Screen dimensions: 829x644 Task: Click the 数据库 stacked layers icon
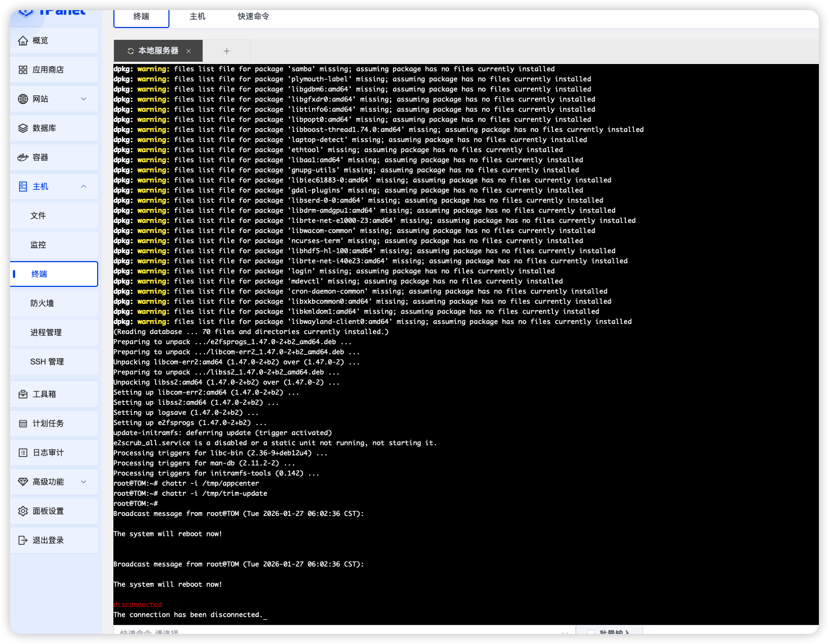coord(23,128)
